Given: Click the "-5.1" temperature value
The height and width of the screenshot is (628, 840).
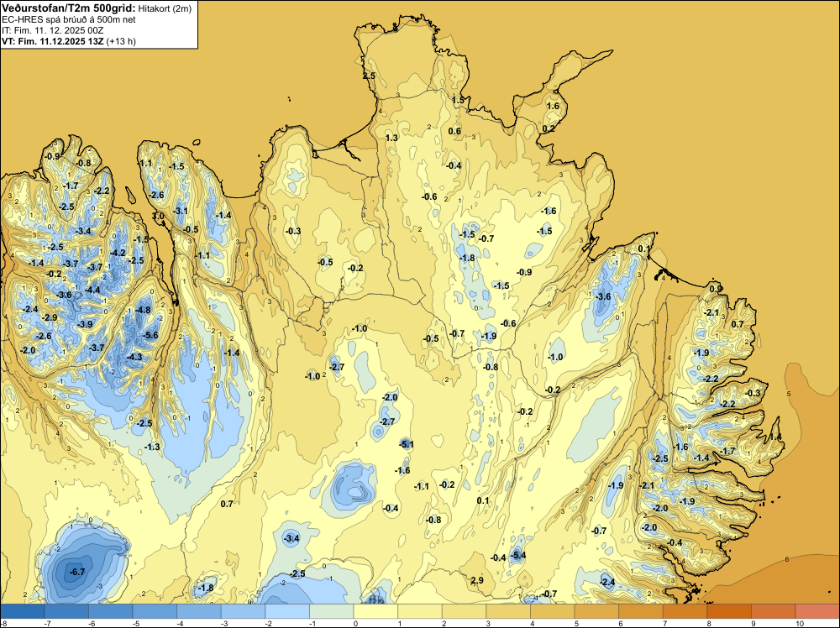Looking at the screenshot, I should pos(407,444).
